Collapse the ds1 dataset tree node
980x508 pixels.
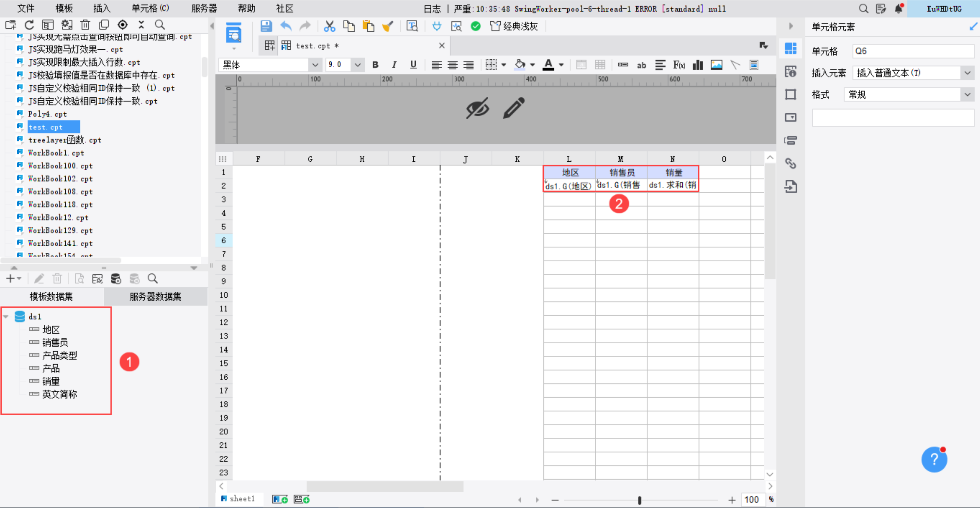click(x=6, y=316)
